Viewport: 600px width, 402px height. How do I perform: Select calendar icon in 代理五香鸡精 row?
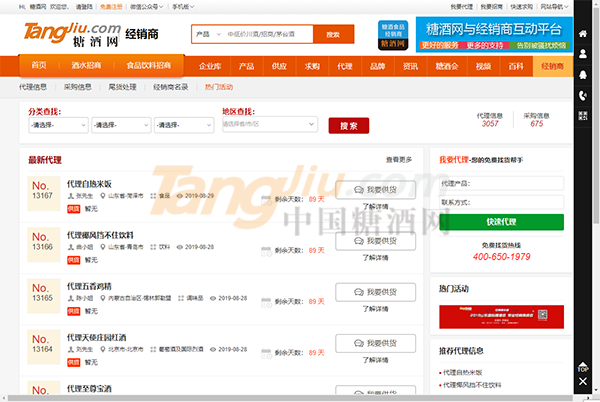point(266,302)
